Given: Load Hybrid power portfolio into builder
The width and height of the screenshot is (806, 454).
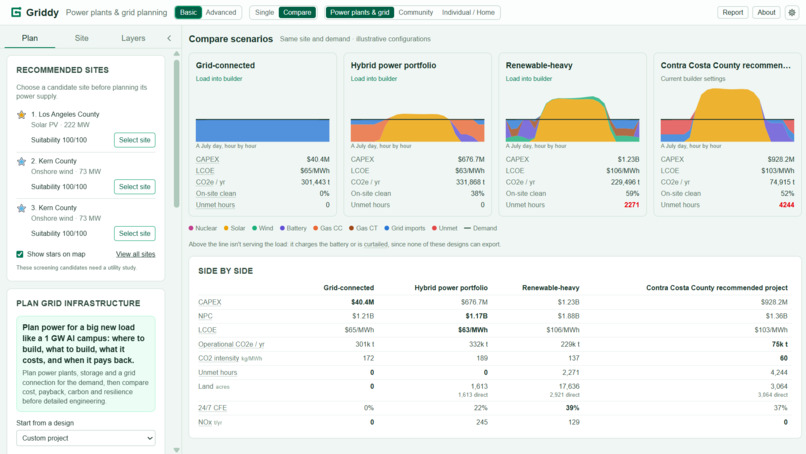Looking at the screenshot, I should pyautogui.click(x=374, y=79).
